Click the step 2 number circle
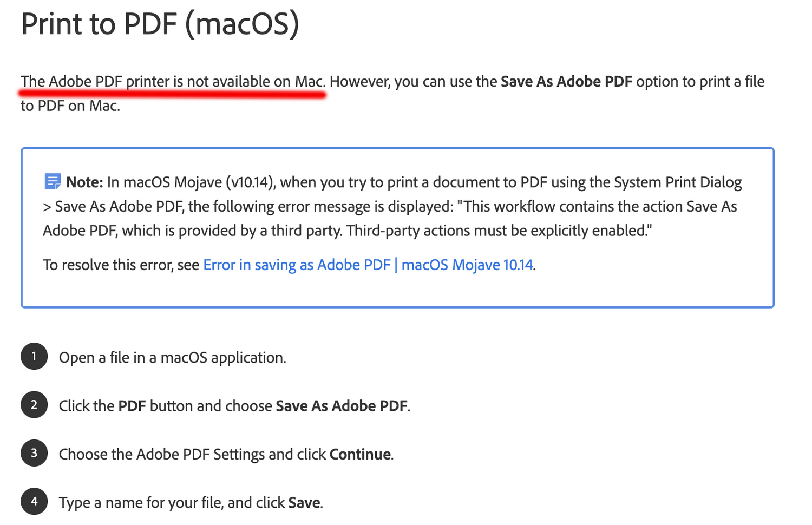This screenshot has width=812, height=525. coord(34,405)
